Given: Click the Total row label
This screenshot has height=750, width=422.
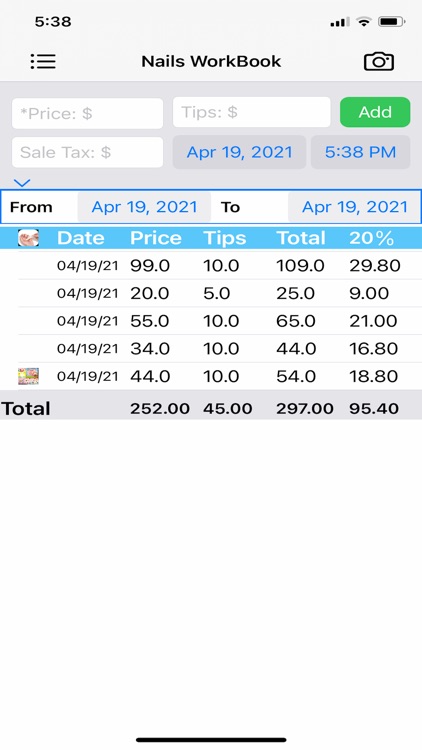Looking at the screenshot, I should [x=26, y=408].
